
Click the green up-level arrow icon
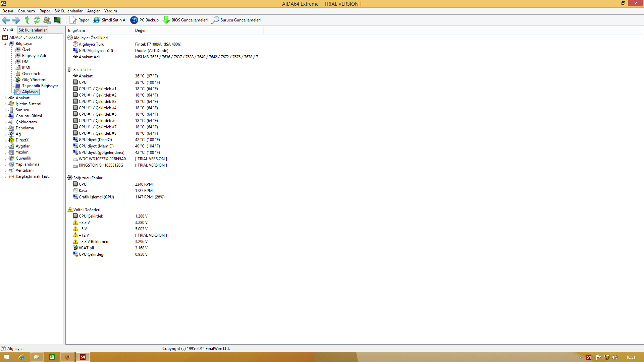pyautogui.click(x=27, y=20)
